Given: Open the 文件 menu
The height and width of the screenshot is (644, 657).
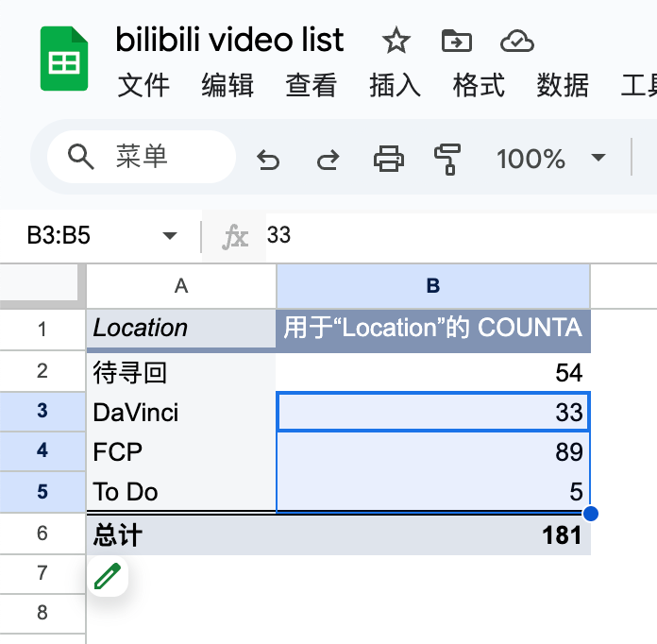Looking at the screenshot, I should pos(143,86).
